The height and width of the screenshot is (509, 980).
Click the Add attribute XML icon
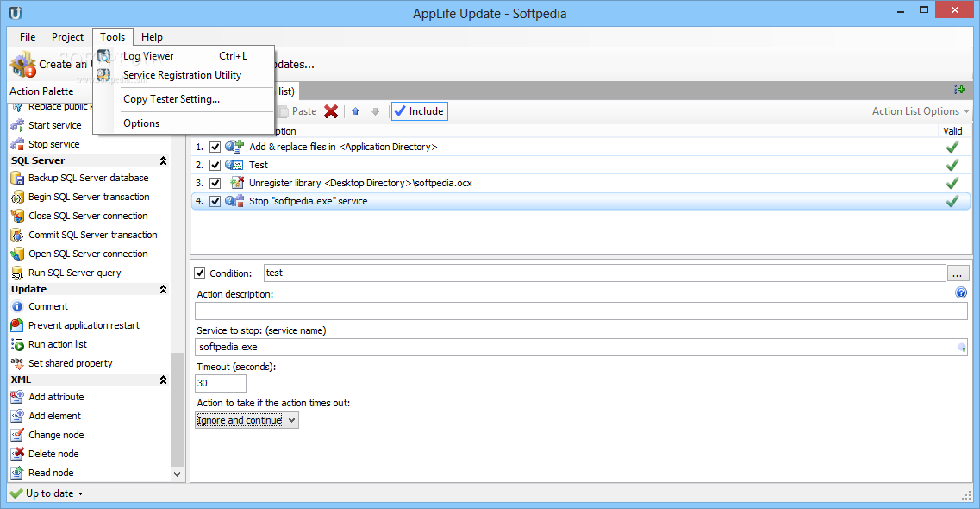click(17, 397)
